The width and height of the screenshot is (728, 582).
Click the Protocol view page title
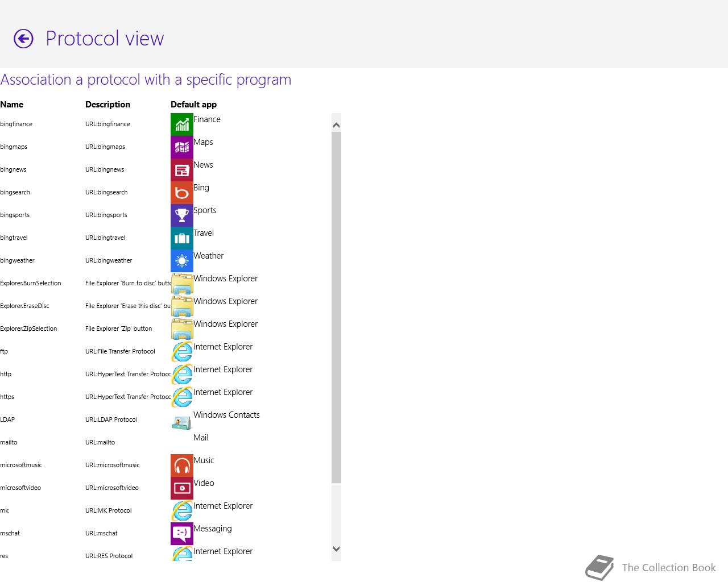105,39
